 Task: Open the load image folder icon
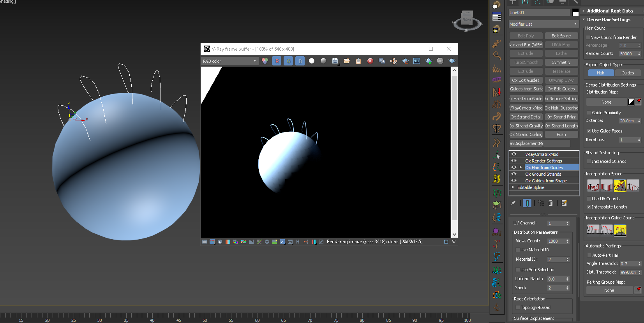(346, 61)
